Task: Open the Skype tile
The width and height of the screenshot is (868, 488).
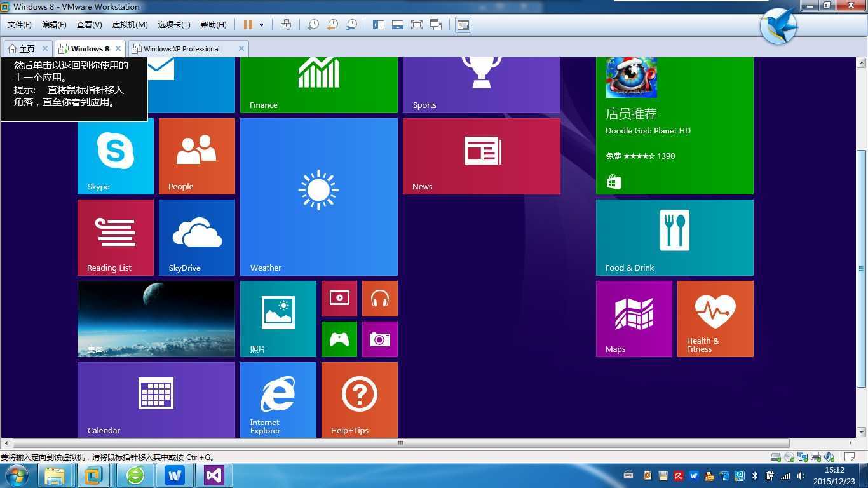Action: (116, 156)
